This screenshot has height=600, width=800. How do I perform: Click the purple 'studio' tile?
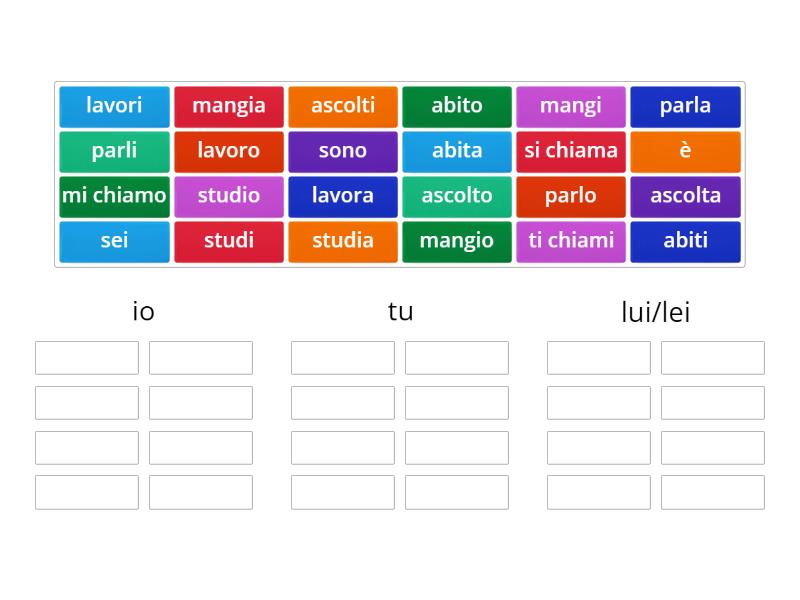229,196
